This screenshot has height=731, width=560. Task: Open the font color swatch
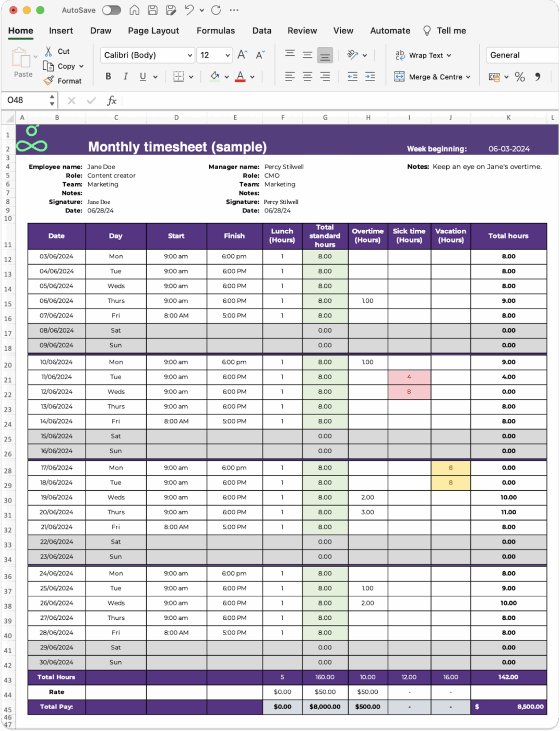[x=240, y=76]
